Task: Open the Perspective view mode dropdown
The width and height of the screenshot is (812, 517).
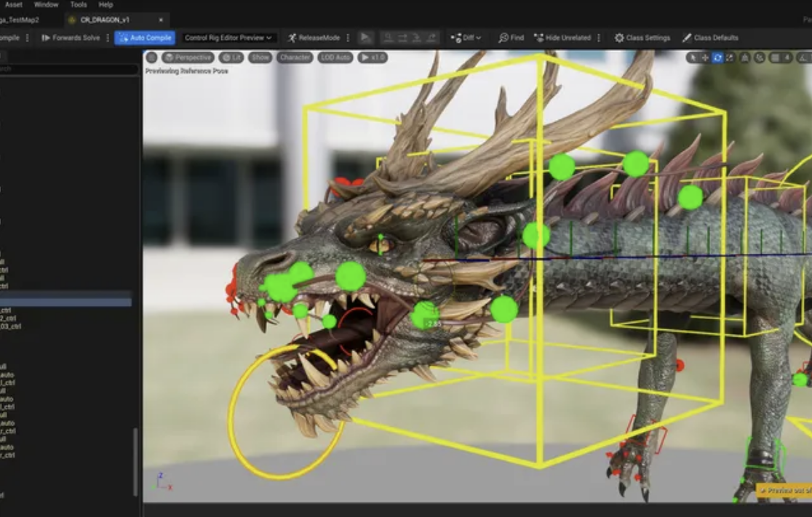Action: tap(188, 57)
